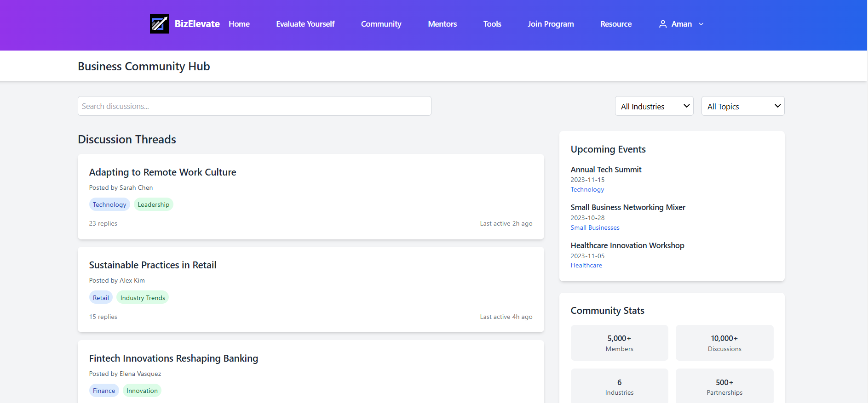Click the Business Community Hub heading

click(144, 66)
